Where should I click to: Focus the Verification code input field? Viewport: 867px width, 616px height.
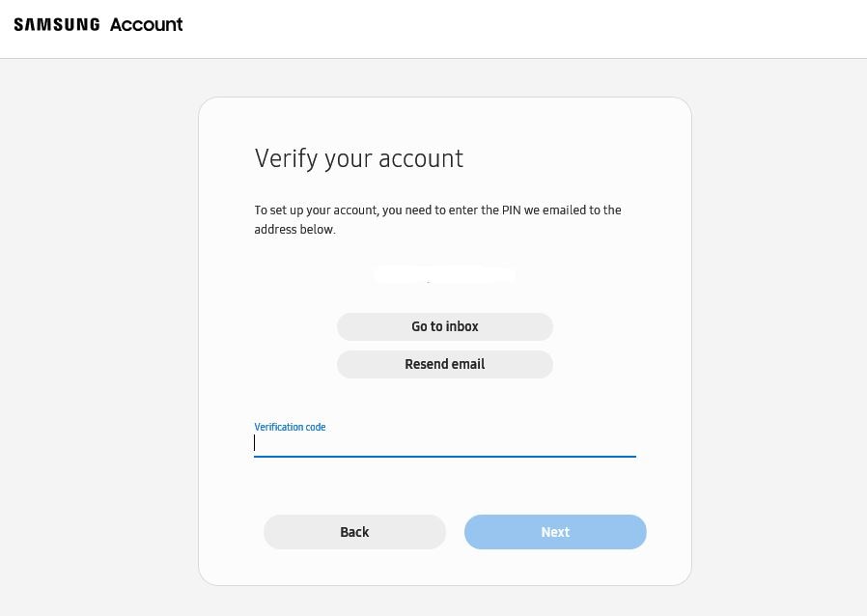(444, 443)
